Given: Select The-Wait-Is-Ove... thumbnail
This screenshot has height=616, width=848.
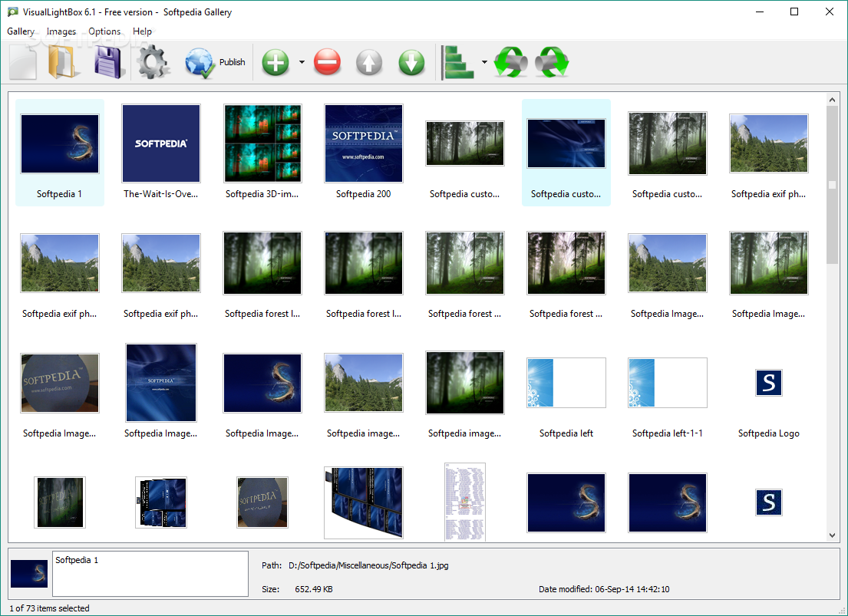Looking at the screenshot, I should pos(161,143).
